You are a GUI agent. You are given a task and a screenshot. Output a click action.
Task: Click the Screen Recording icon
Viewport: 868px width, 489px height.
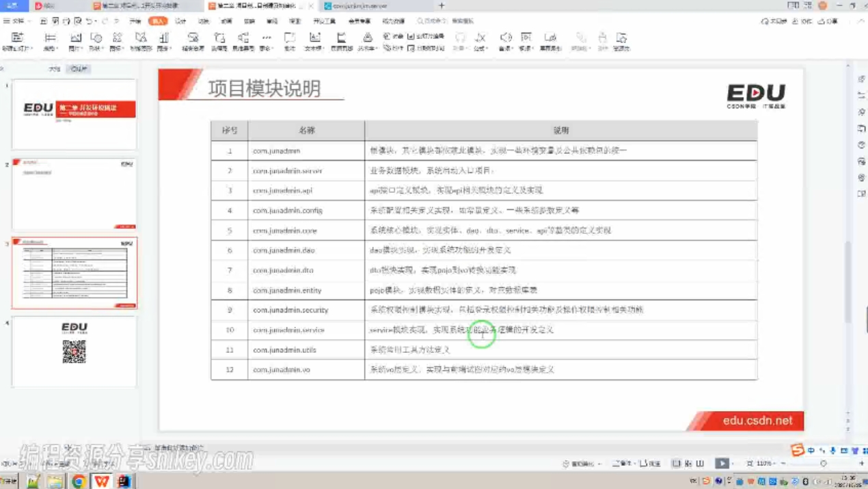coord(550,38)
